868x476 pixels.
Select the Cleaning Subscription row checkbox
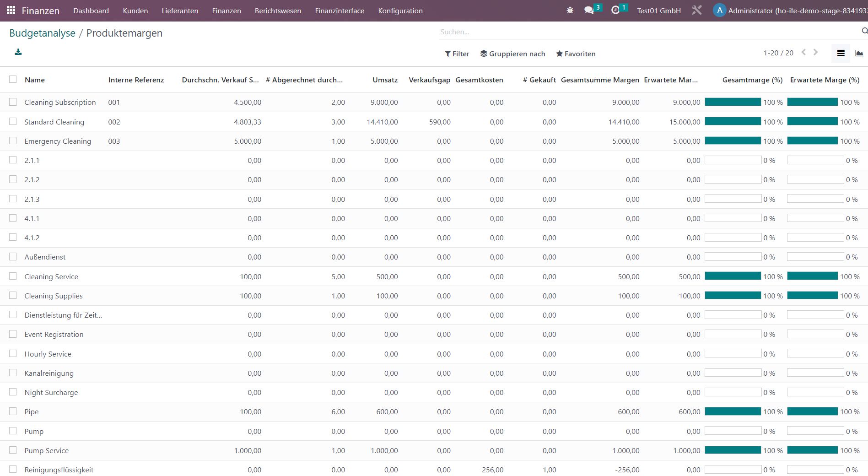[x=13, y=102]
